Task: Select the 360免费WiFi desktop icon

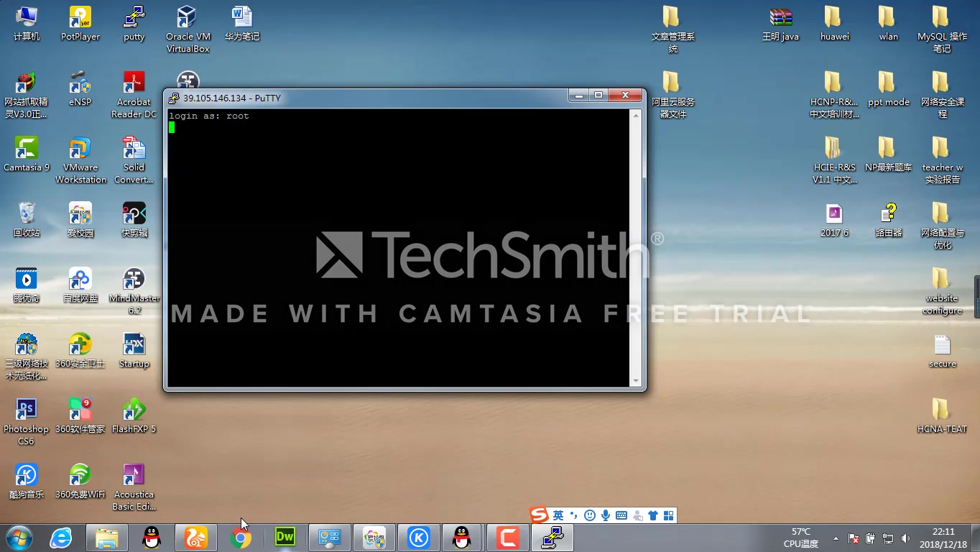Action: coord(80,481)
